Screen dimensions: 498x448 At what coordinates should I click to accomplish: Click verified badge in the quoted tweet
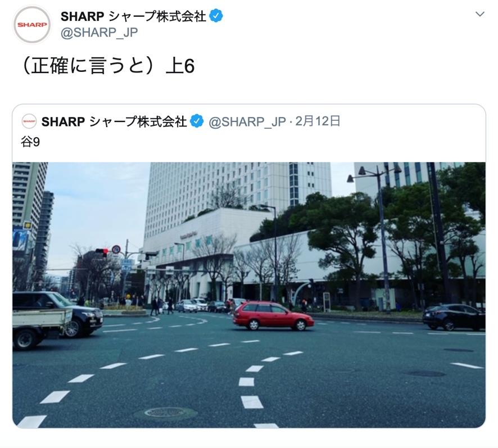pyautogui.click(x=197, y=121)
